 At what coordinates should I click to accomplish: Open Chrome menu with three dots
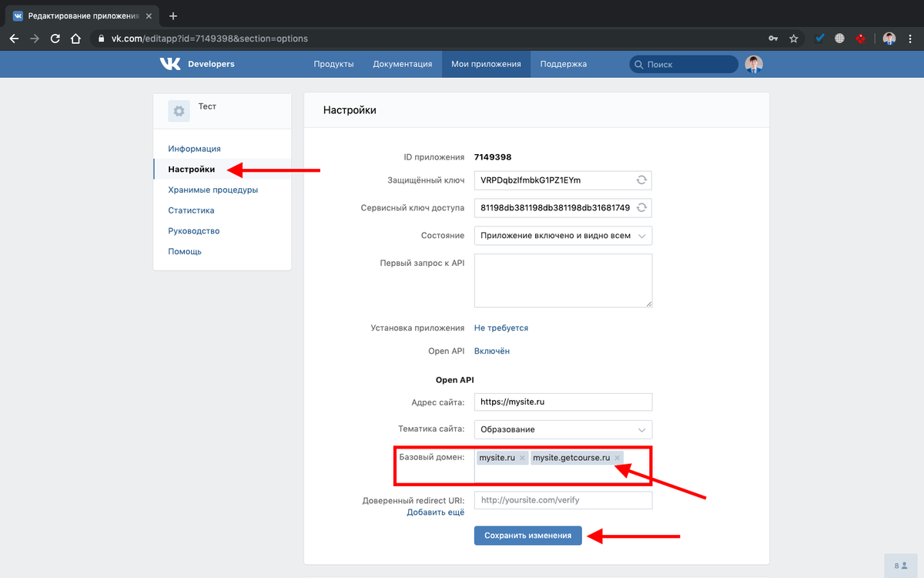912,39
